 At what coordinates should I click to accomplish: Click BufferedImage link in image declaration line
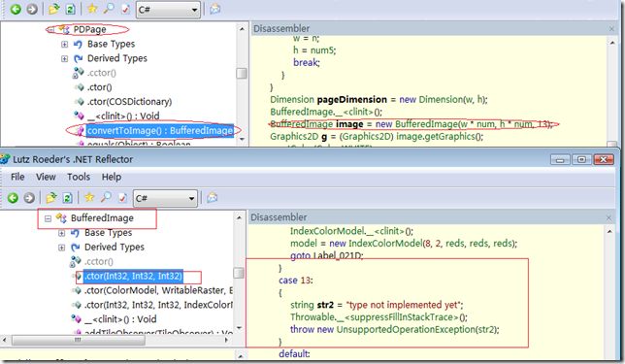(x=301, y=124)
